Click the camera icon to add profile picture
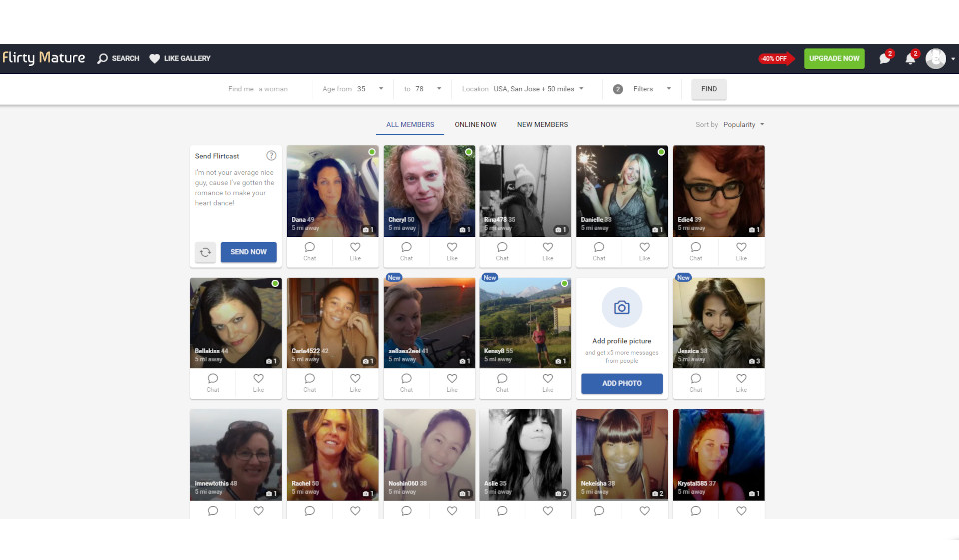 (621, 308)
